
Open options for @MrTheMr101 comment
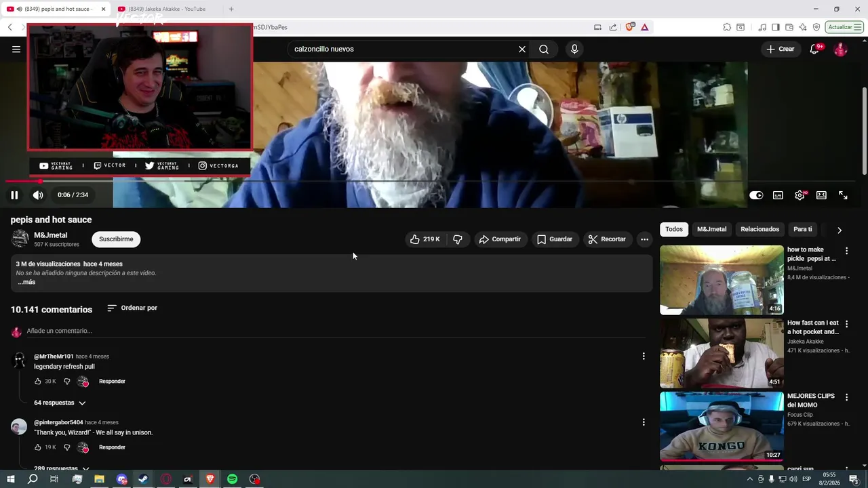(x=644, y=356)
